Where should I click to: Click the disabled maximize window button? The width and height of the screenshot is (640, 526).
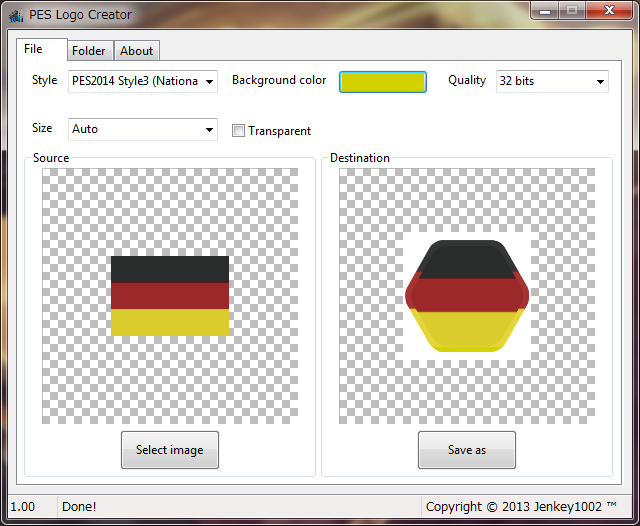(x=572, y=10)
